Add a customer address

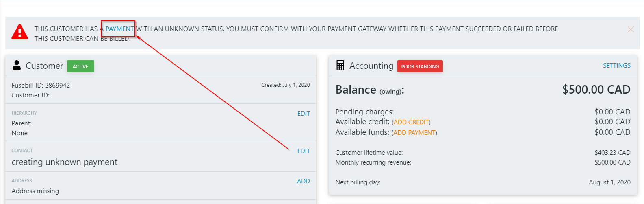click(304, 181)
